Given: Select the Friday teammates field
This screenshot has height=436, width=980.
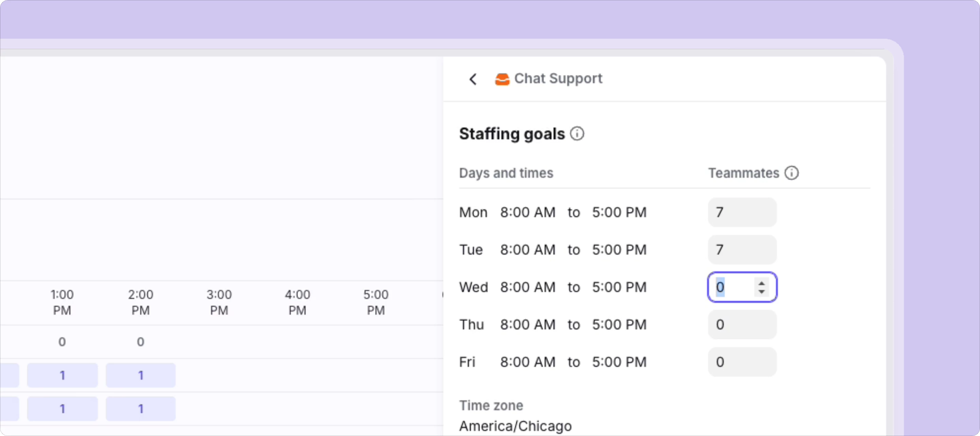Looking at the screenshot, I should click(741, 362).
